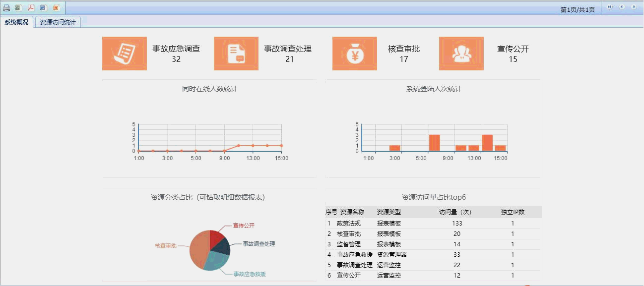This screenshot has height=286, width=644.
Task: Click the 15:00 point on online line chart
Action: pyautogui.click(x=281, y=146)
